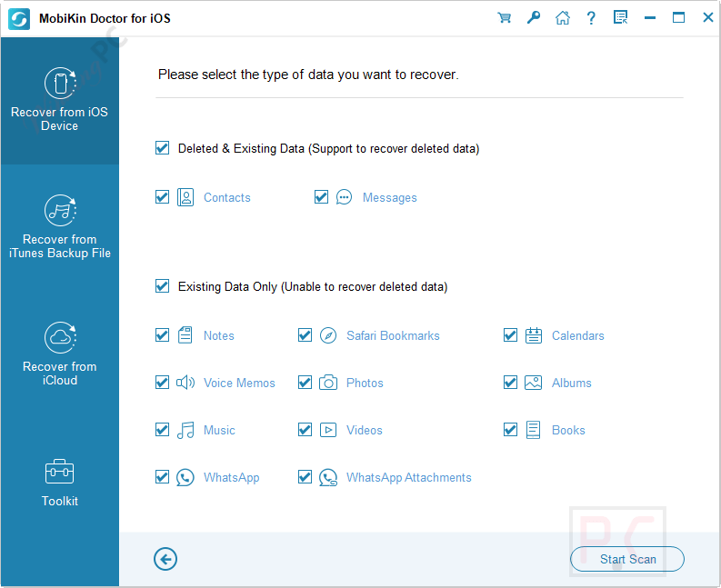
Task: Uncheck the Videos checkbox
Action: click(305, 430)
